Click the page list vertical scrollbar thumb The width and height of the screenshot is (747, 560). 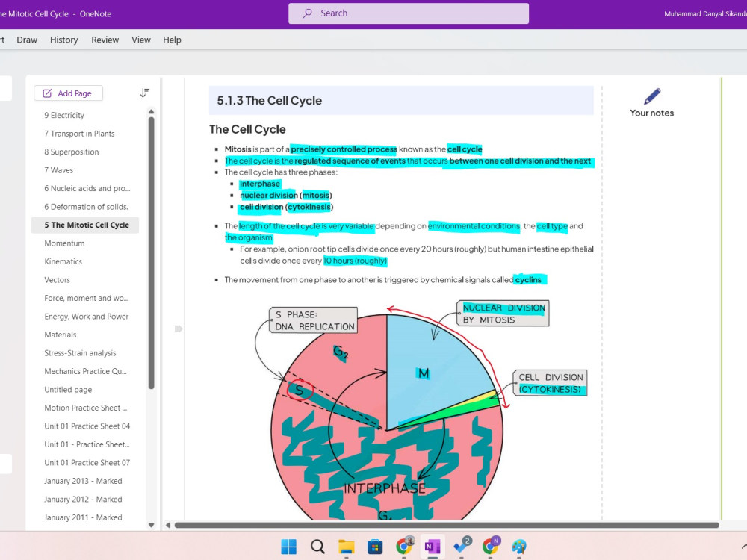152,253
